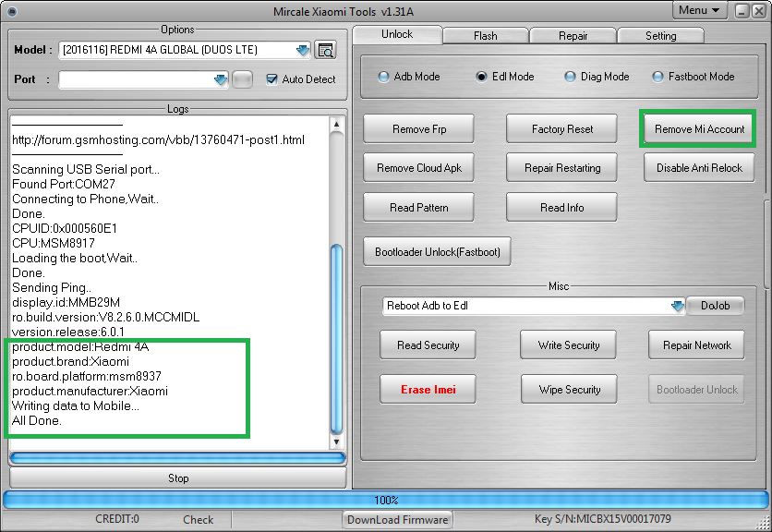Click Disable Anti Relock button
The width and height of the screenshot is (772, 532).
click(x=699, y=168)
